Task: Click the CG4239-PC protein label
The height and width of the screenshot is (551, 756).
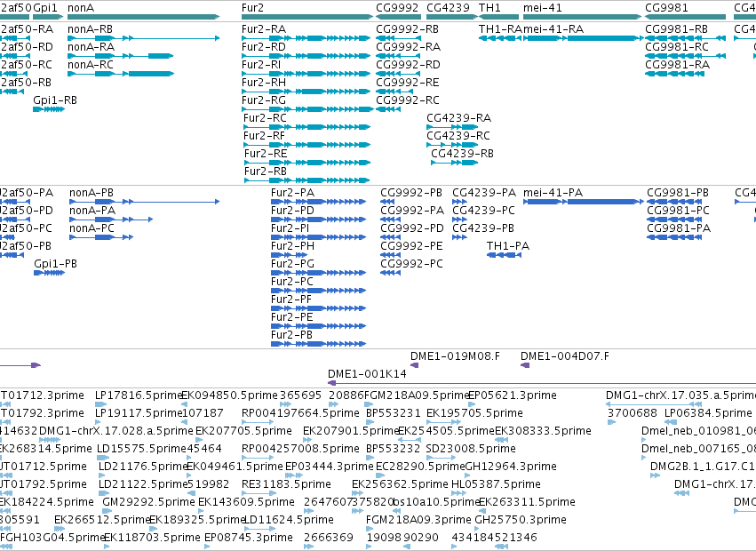Action: [x=483, y=211]
